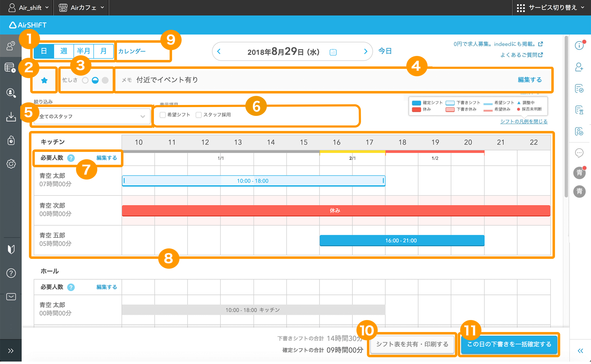This screenshot has width=591, height=364.
Task: Click the 確定シフト blue legend swatch
Action: [x=416, y=103]
